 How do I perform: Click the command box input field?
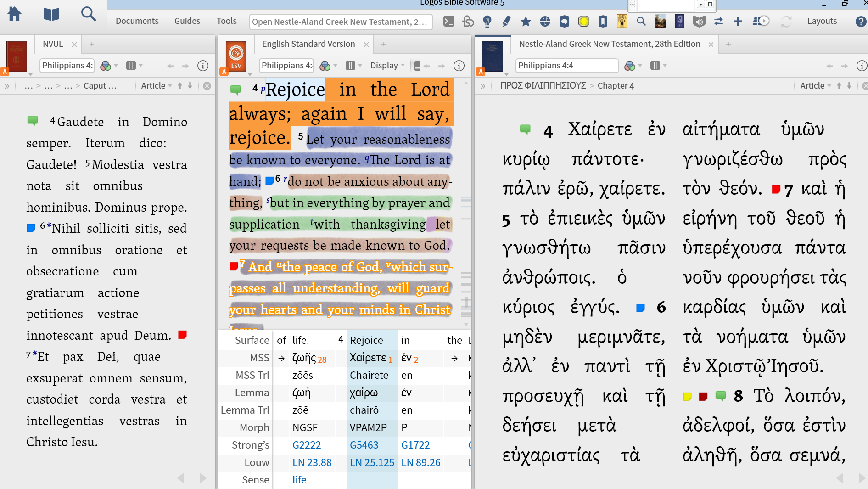[x=340, y=22]
